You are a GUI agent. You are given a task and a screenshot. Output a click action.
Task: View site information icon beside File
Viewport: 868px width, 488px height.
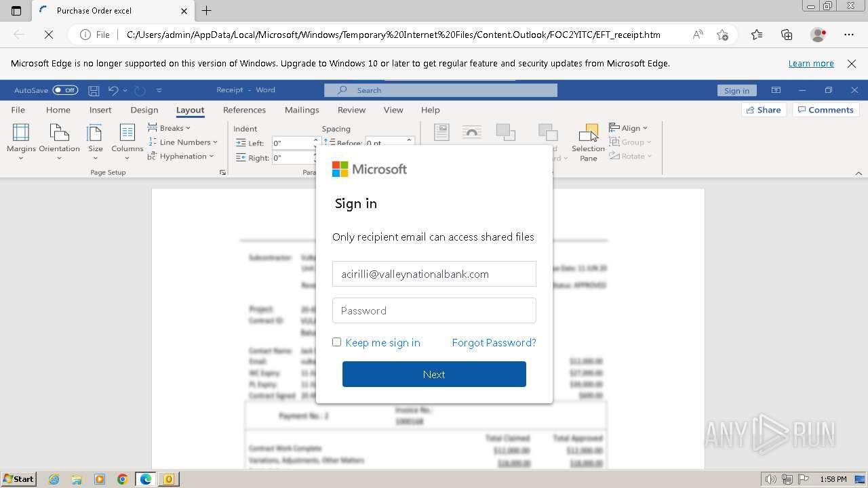[x=85, y=35]
